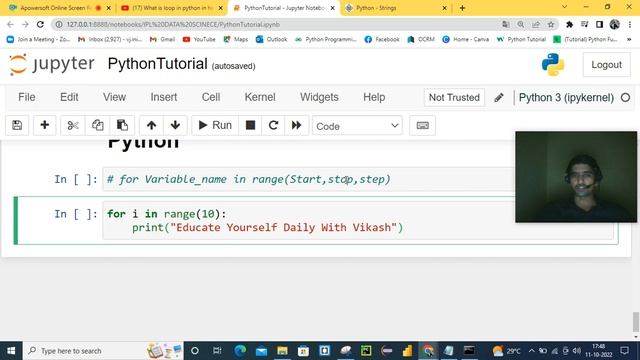Share this page via address bar icon
This screenshot has height=360, width=640.
pos(536,24)
